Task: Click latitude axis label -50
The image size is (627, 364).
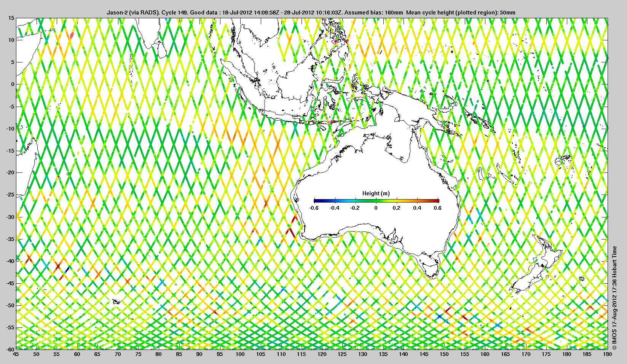Action: click(10, 305)
